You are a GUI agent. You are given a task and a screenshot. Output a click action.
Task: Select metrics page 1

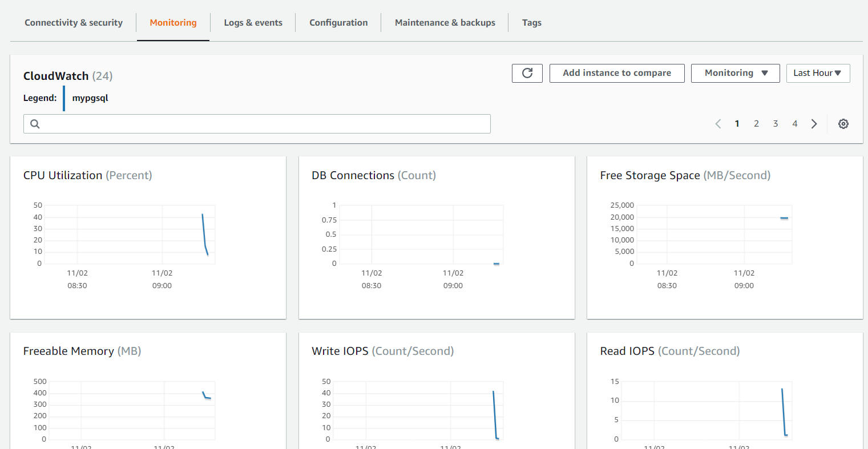737,124
